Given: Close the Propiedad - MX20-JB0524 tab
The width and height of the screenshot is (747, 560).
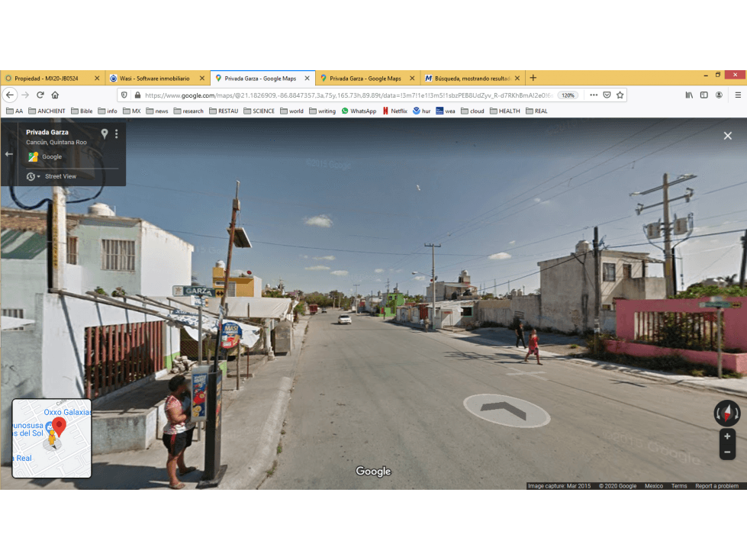Looking at the screenshot, I should [x=97, y=78].
